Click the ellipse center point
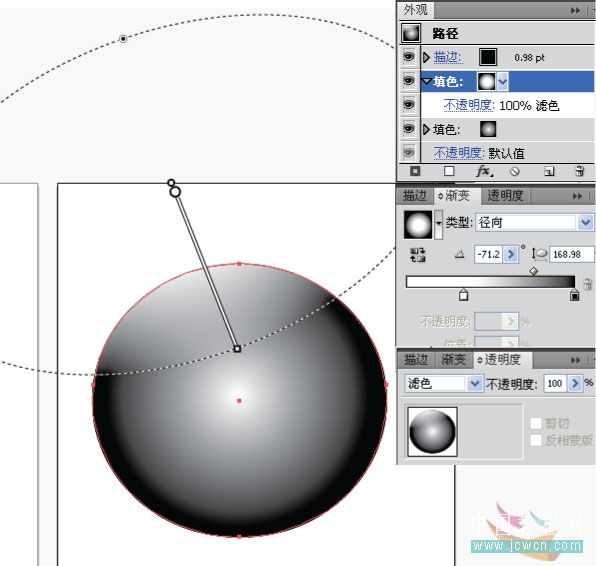Image resolution: width=596 pixels, height=566 pixels. click(239, 401)
